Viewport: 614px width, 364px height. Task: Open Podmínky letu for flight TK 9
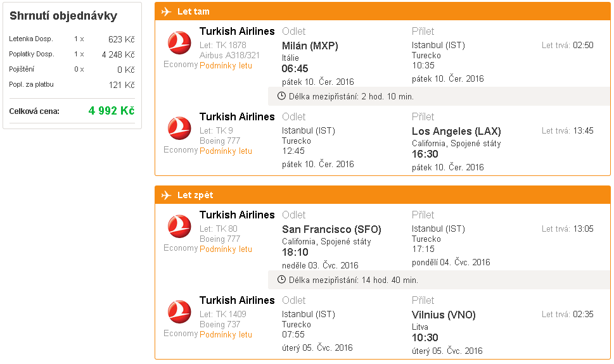[226, 151]
